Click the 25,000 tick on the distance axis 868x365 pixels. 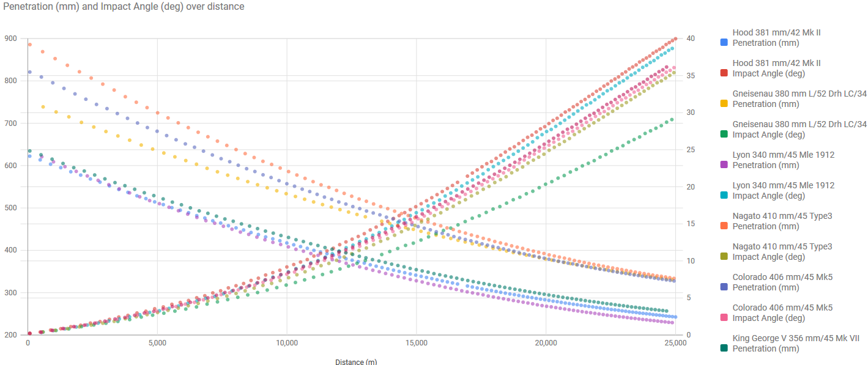(674, 344)
